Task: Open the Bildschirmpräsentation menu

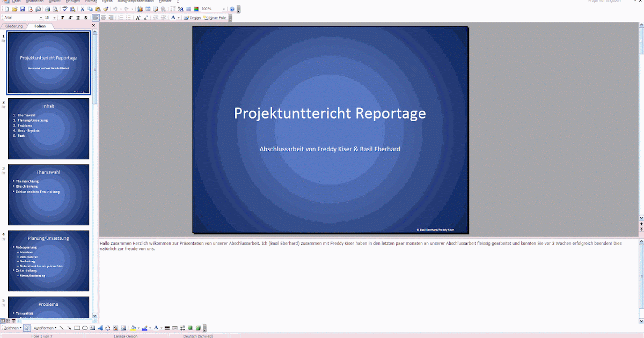Action: [136, 1]
